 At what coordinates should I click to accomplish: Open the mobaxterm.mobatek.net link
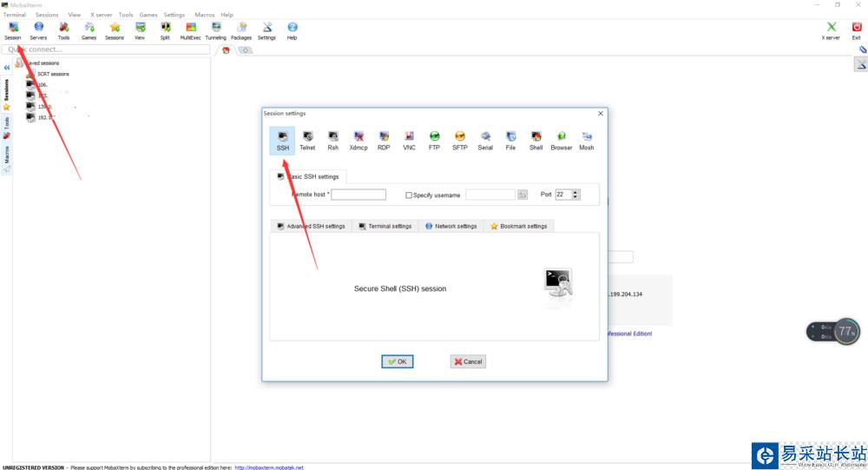point(269,467)
